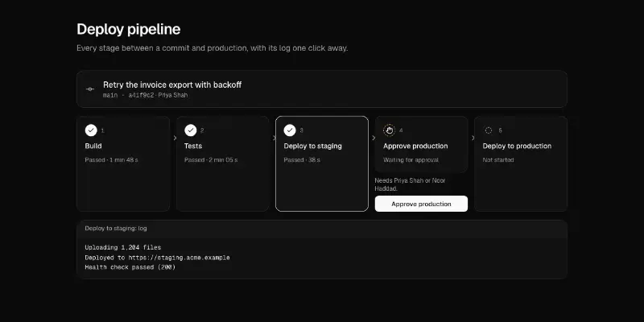Image resolution: width=644 pixels, height=322 pixels.
Task: Click the Build stage checkmark icon
Action: (91, 130)
